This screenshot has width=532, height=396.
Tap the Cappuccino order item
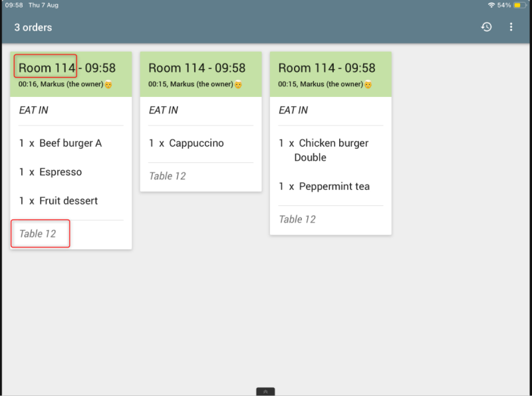click(187, 144)
